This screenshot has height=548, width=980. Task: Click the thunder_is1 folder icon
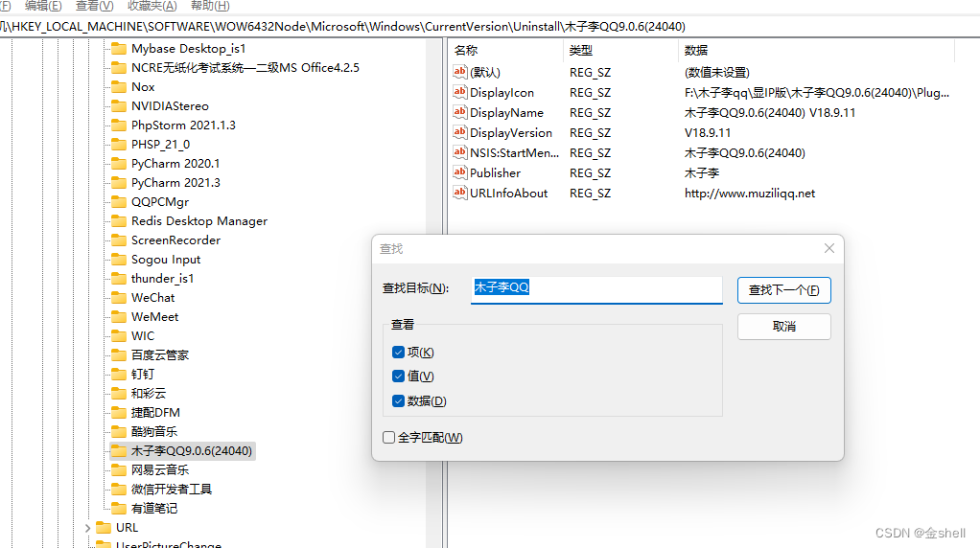click(x=119, y=279)
